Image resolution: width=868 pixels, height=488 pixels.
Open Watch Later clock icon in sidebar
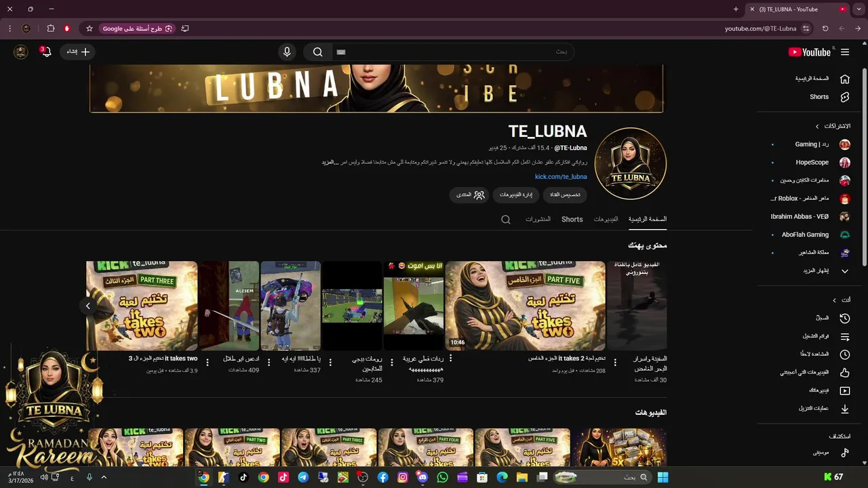845,354
